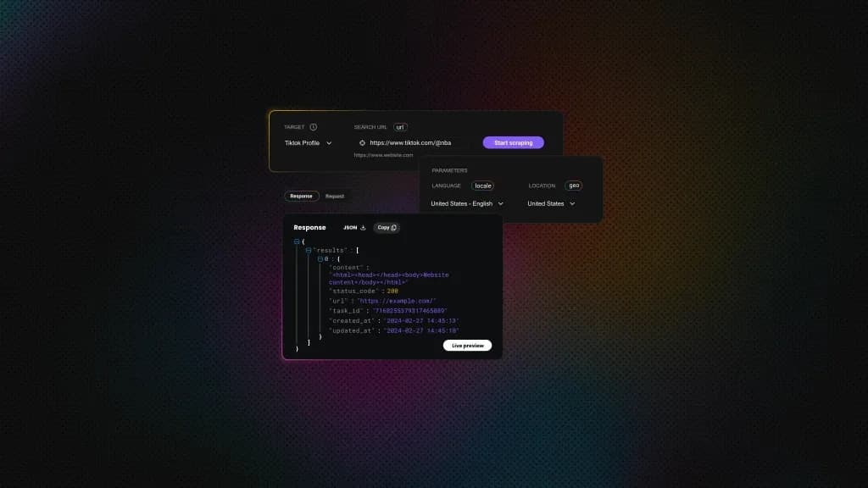Download the response using the JSON icon
Image resolution: width=868 pixels, height=488 pixels.
click(363, 228)
